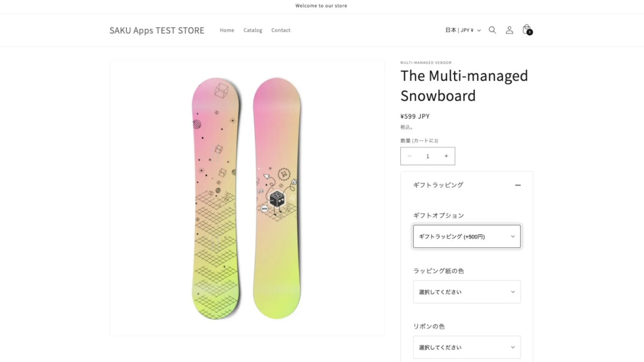The image size is (644, 362).
Task: Click the quantity input showing 1
Action: (428, 156)
